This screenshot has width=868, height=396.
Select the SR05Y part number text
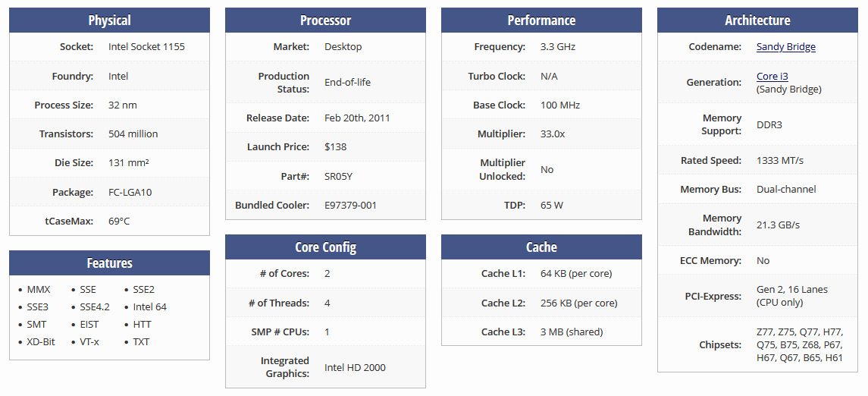[x=338, y=176]
